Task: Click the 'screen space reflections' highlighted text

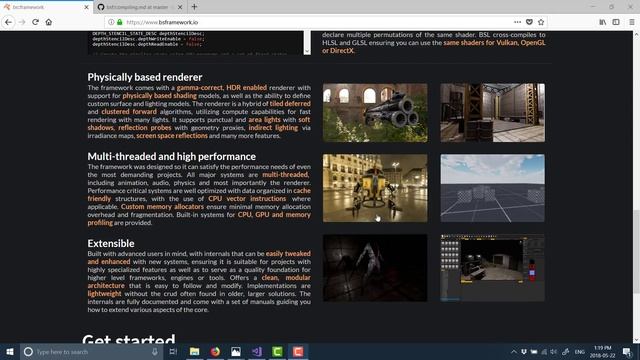Action: (x=172, y=136)
